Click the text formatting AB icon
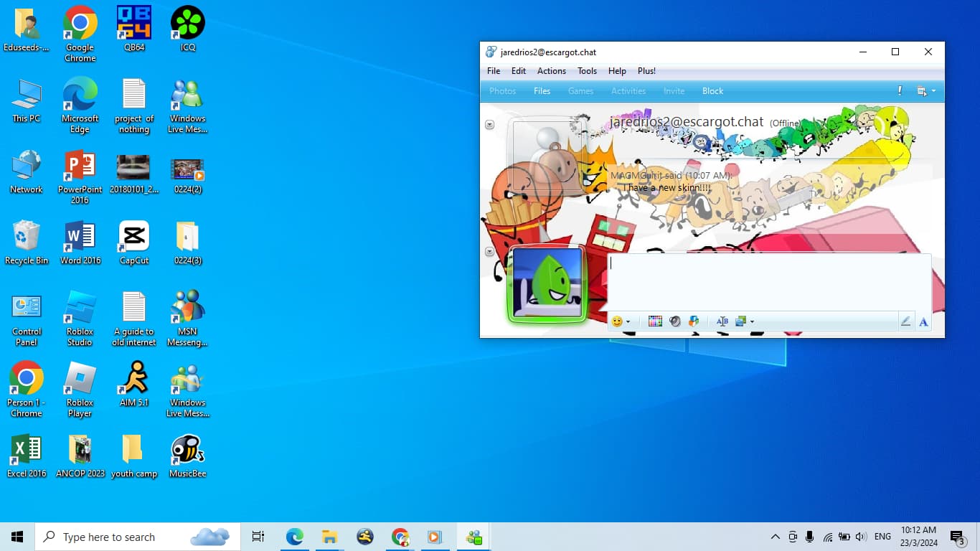This screenshot has height=551, width=980. (722, 321)
